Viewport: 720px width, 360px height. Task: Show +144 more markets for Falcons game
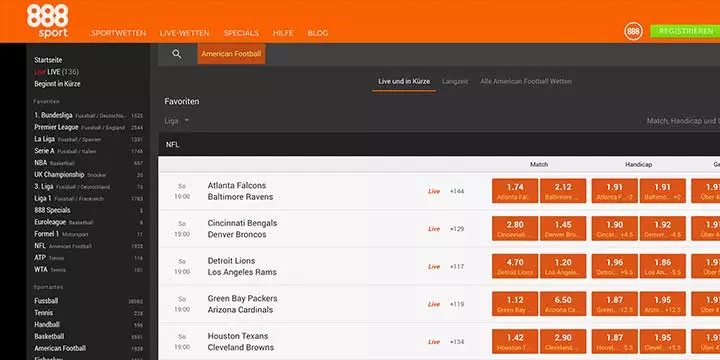(457, 191)
